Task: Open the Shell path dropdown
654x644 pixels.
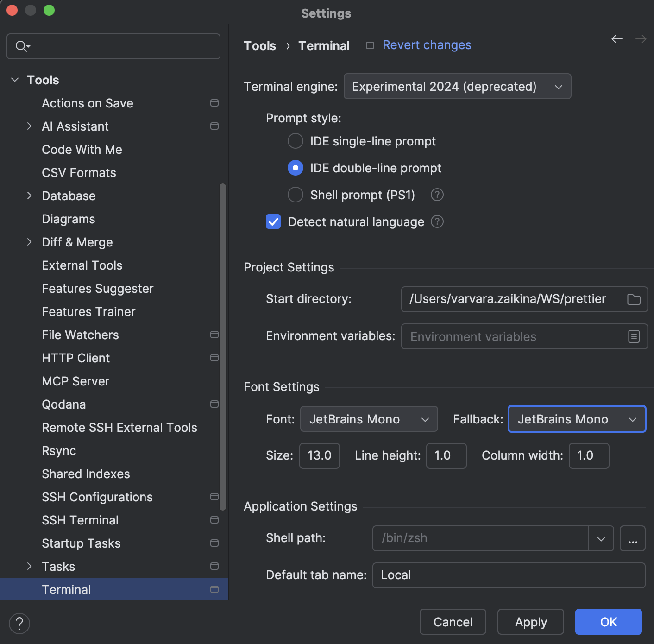Action: point(601,538)
